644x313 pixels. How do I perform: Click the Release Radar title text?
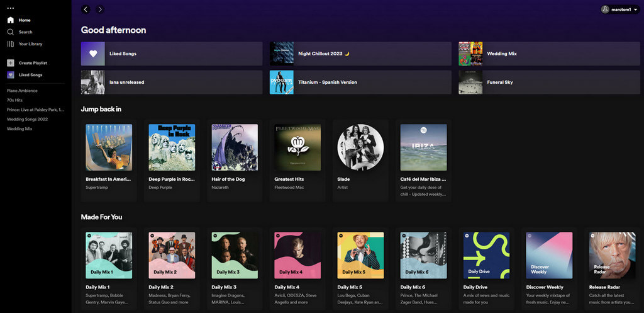(x=604, y=287)
